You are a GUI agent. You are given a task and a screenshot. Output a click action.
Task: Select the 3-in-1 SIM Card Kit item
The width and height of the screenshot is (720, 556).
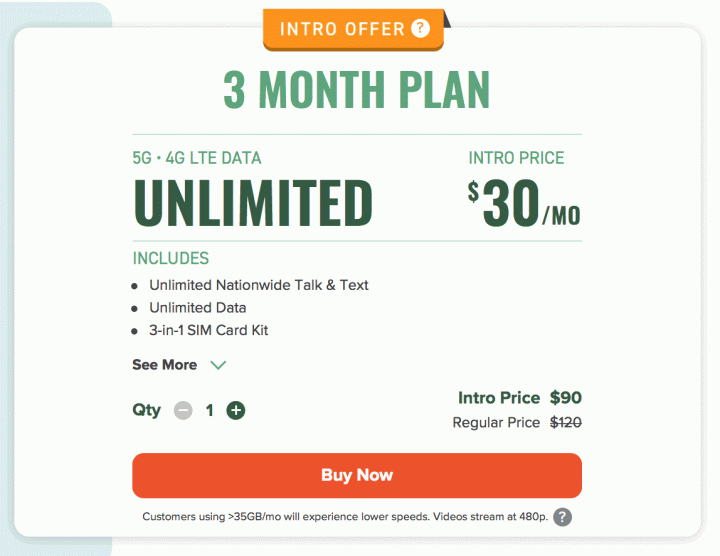click(x=208, y=330)
